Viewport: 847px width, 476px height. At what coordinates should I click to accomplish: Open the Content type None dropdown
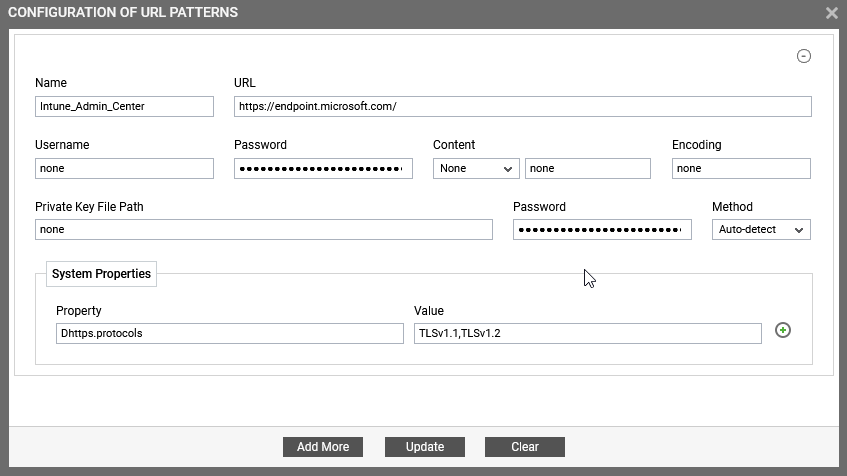[x=476, y=169]
